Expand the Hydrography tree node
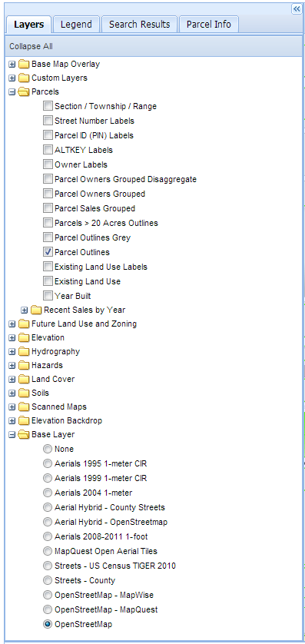 click(x=12, y=352)
